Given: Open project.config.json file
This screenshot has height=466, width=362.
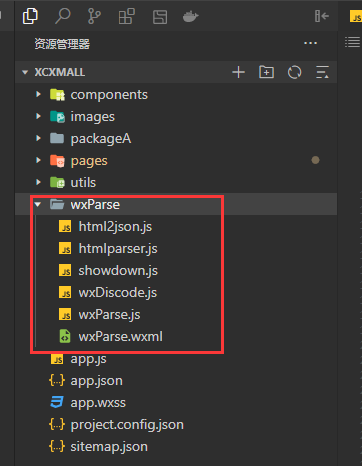Looking at the screenshot, I should [127, 425].
